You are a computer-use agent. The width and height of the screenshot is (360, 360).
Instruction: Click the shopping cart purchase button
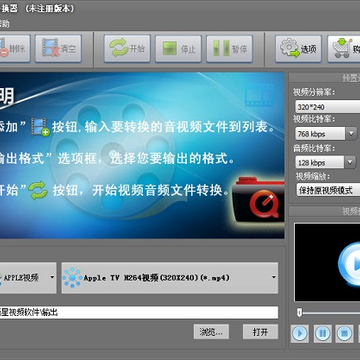pos(344,49)
